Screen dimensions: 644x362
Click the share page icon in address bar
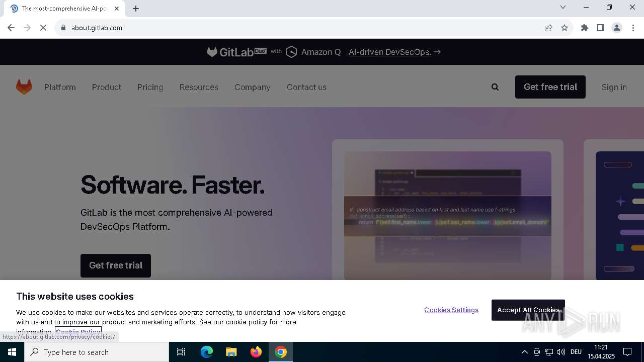tap(548, 28)
